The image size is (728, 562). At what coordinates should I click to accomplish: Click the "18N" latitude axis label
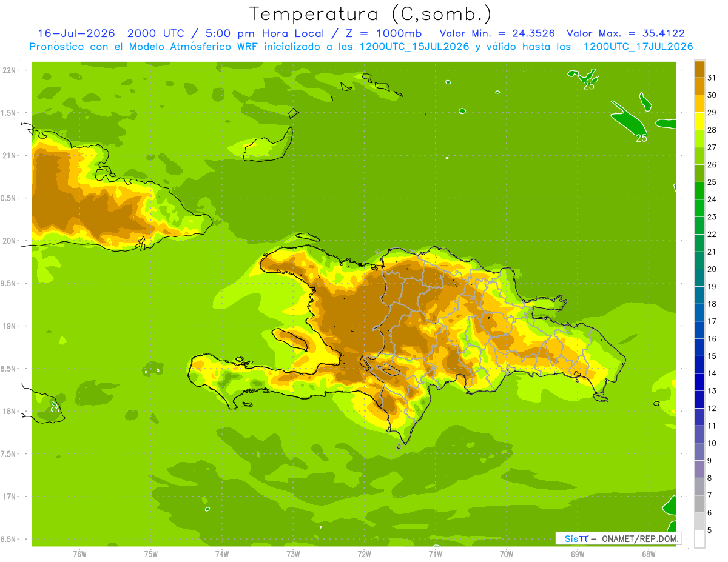click(x=10, y=412)
